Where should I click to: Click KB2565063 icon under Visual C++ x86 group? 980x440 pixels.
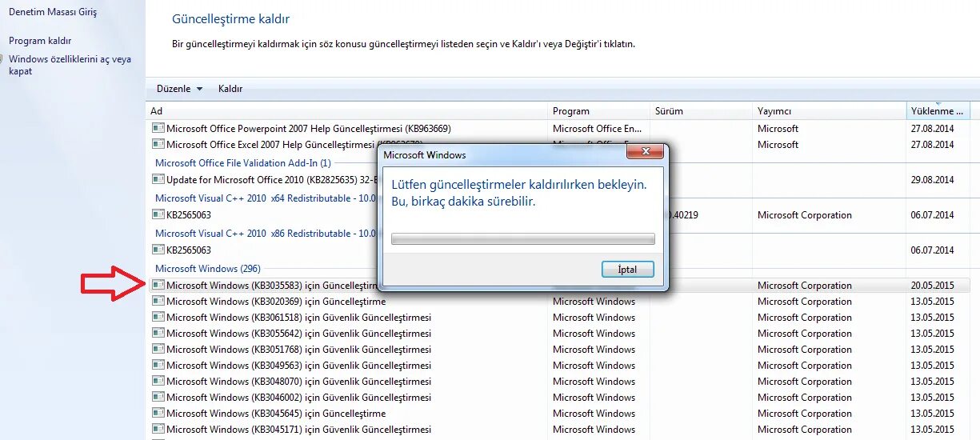158,250
